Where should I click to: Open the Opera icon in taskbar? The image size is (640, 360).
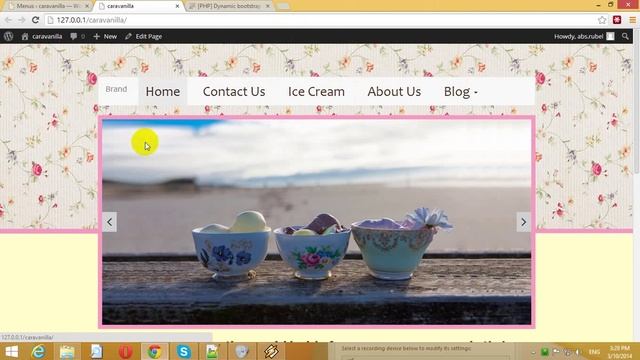pyautogui.click(x=125, y=351)
